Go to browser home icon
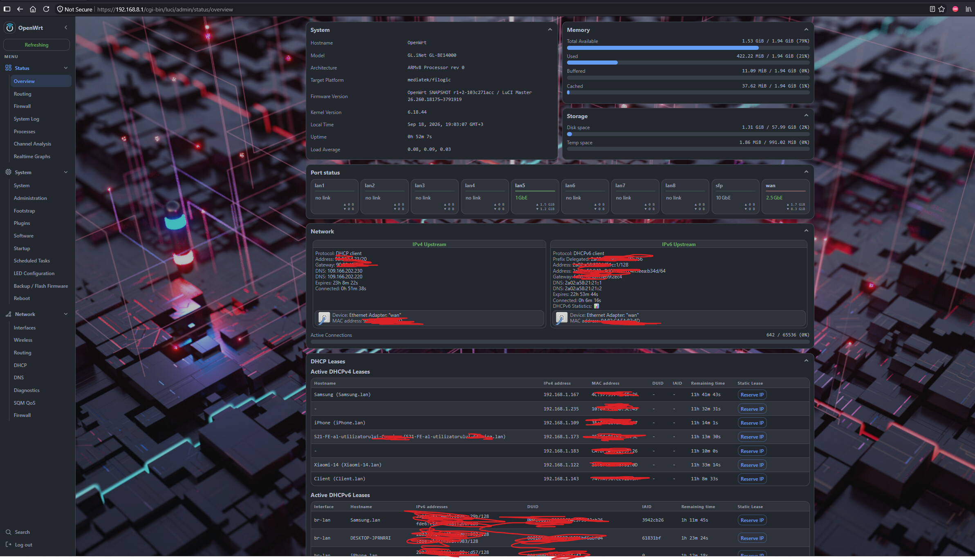The width and height of the screenshot is (975, 560). [x=33, y=9]
